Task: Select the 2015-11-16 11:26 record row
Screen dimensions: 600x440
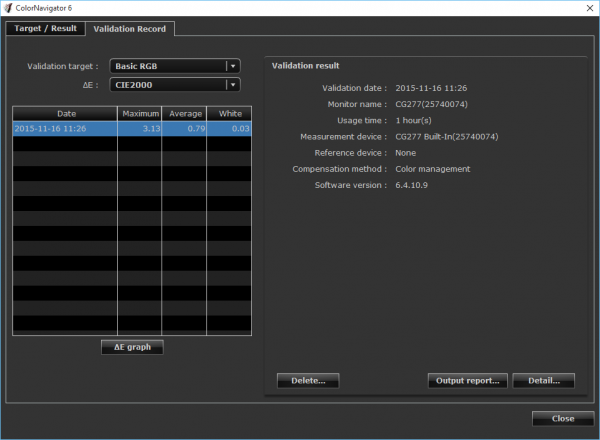Action: coord(132,129)
